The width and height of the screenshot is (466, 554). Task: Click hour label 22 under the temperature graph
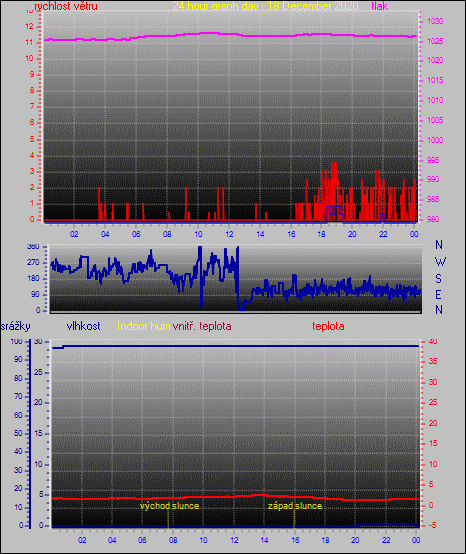[x=386, y=540]
